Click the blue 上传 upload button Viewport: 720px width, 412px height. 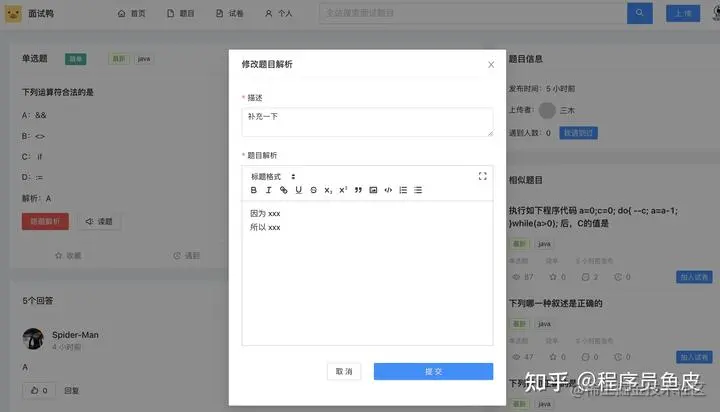683,13
